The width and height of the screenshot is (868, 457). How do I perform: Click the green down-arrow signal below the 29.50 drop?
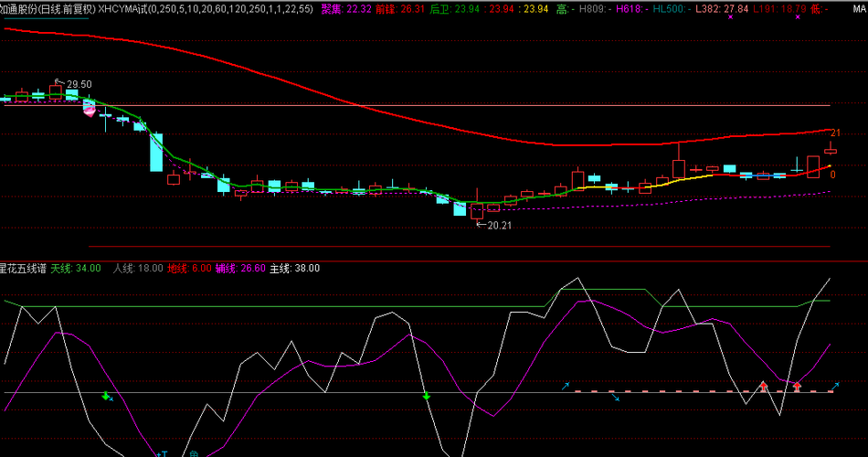[105, 395]
